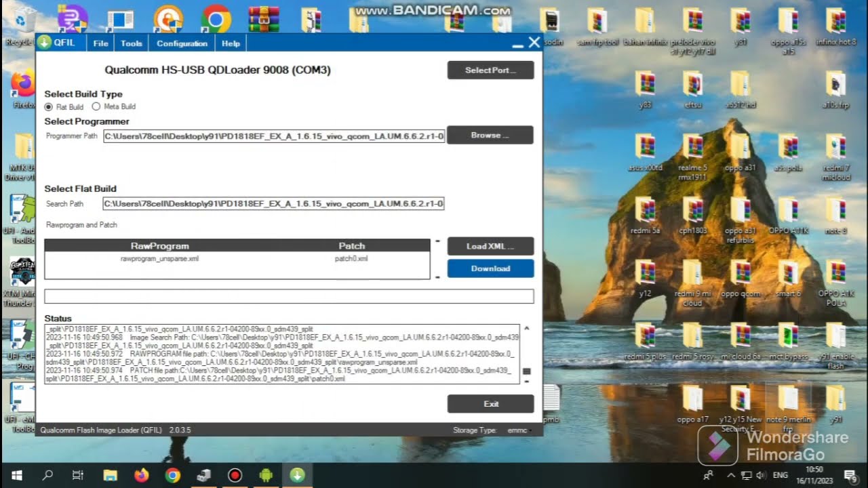Click the Search Path input field
This screenshot has width=868, height=488.
pos(274,203)
